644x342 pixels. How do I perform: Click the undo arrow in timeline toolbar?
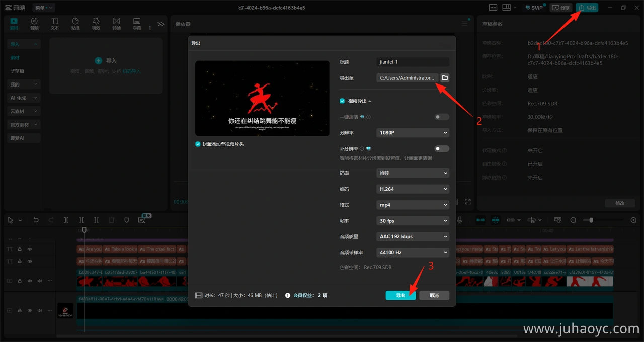pyautogui.click(x=36, y=220)
